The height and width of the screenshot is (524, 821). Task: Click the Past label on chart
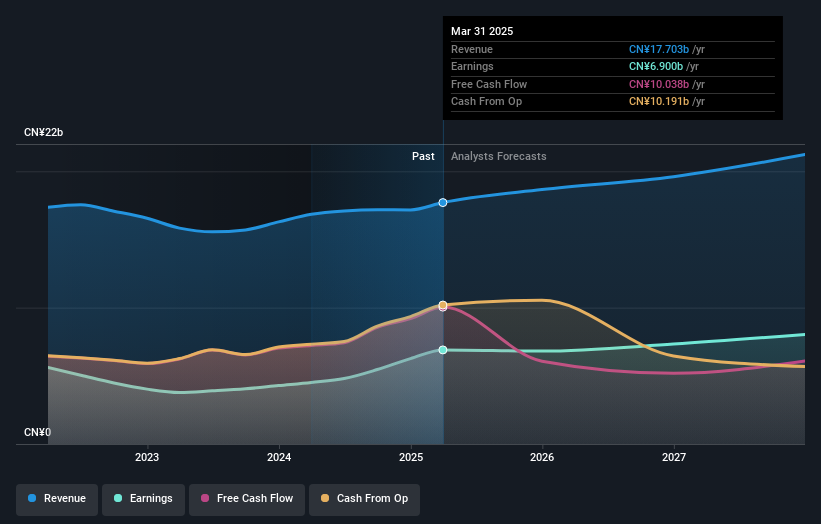pos(423,156)
